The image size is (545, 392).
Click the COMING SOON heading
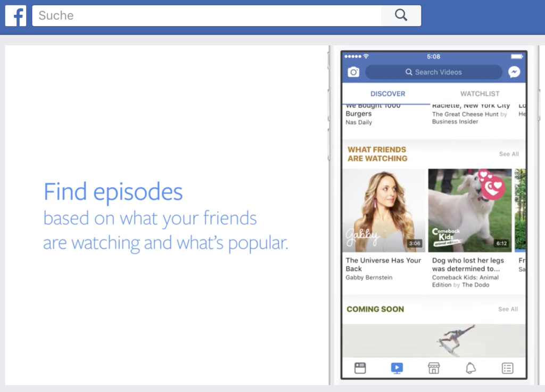point(375,309)
